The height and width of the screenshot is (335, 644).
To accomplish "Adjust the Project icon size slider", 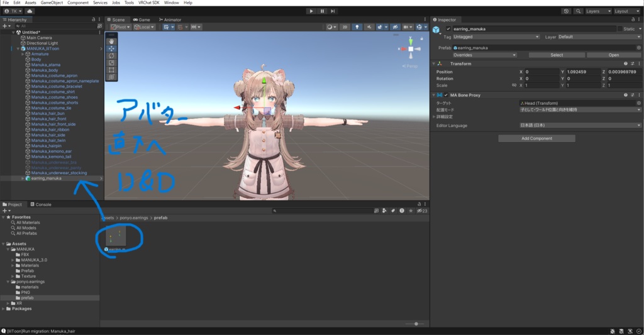I will point(416,324).
